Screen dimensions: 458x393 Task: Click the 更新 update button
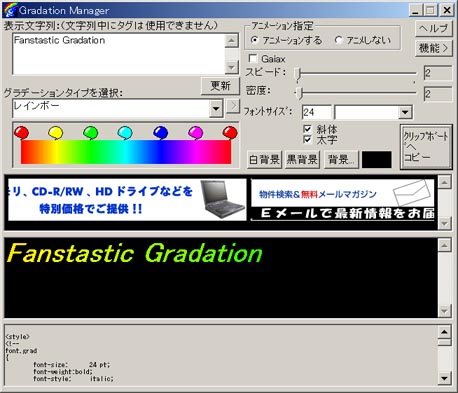pos(220,86)
